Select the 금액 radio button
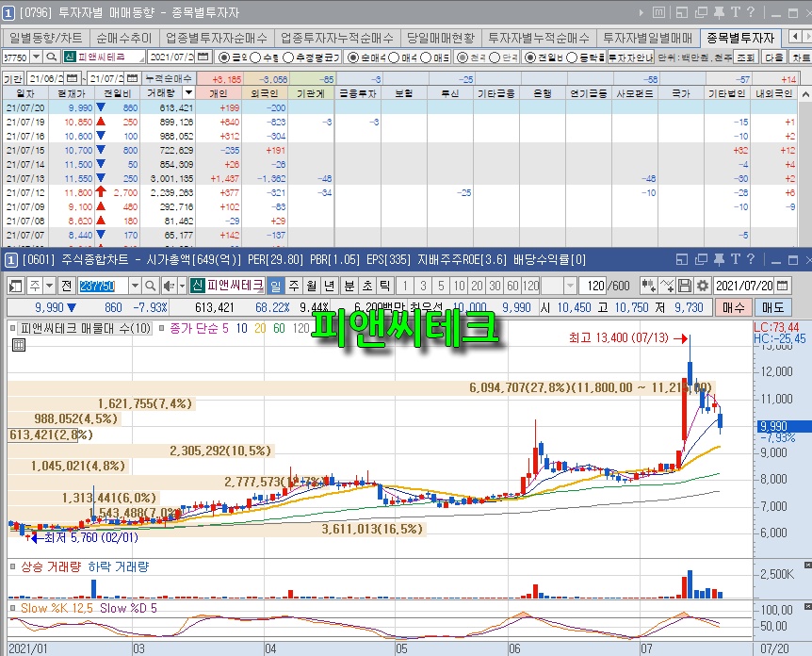812x656 pixels. 223,57
